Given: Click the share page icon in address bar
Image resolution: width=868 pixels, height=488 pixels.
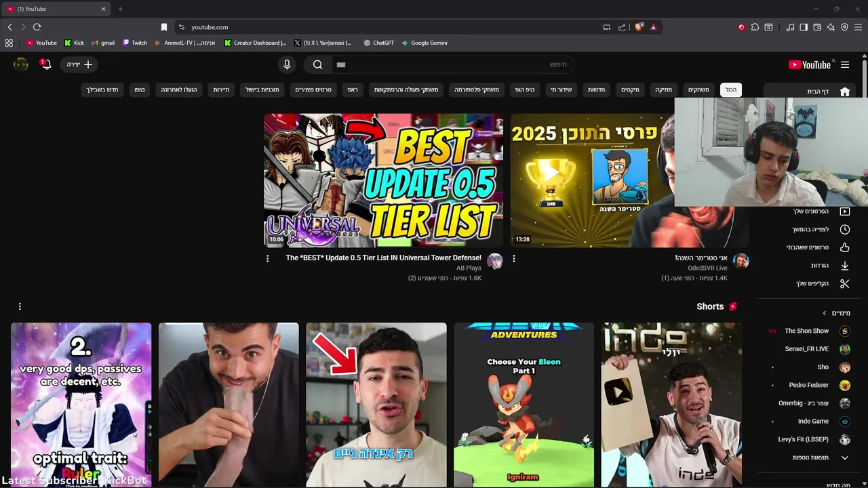Looking at the screenshot, I should point(622,27).
